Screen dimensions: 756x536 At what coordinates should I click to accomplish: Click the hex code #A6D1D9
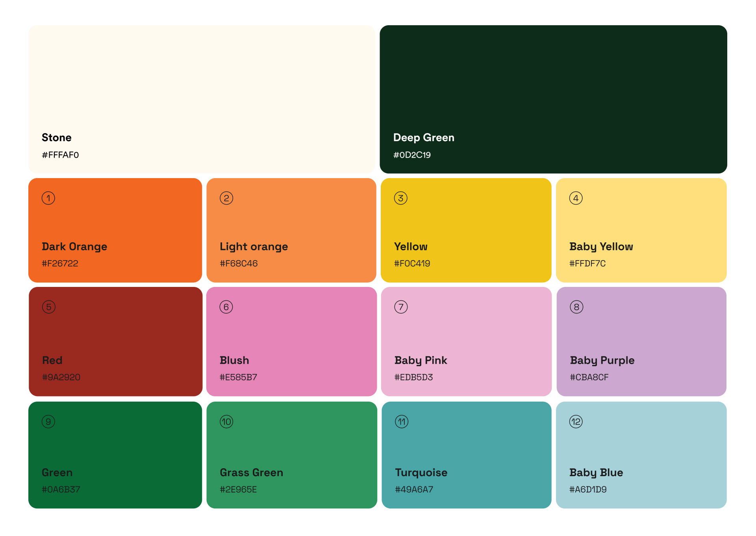pos(588,489)
